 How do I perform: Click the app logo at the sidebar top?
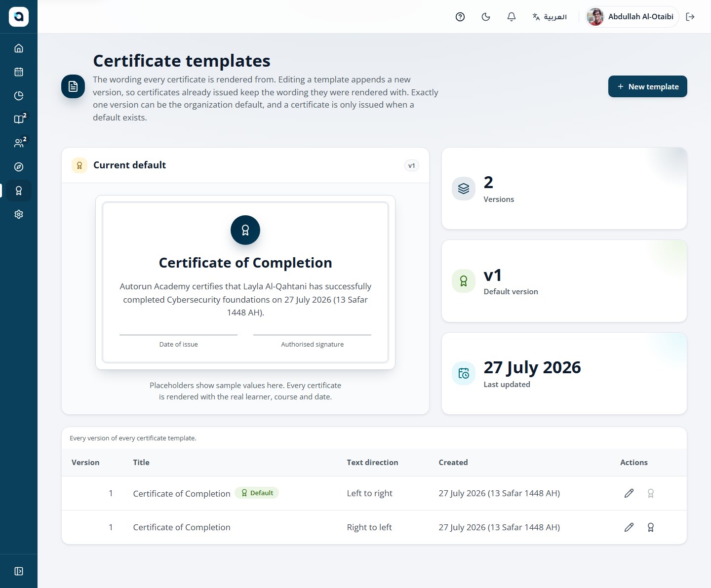[19, 17]
